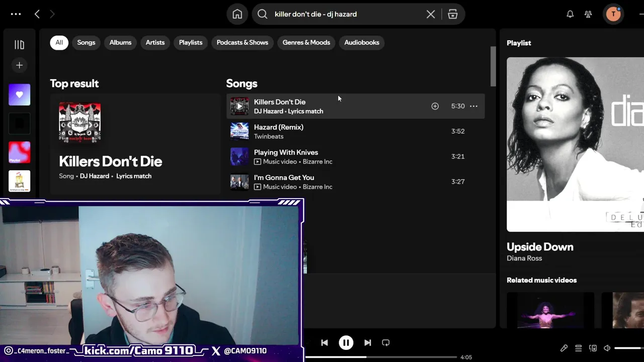Image resolution: width=644 pixels, height=362 pixels.
Task: Open the play queue icon
Action: 579,348
